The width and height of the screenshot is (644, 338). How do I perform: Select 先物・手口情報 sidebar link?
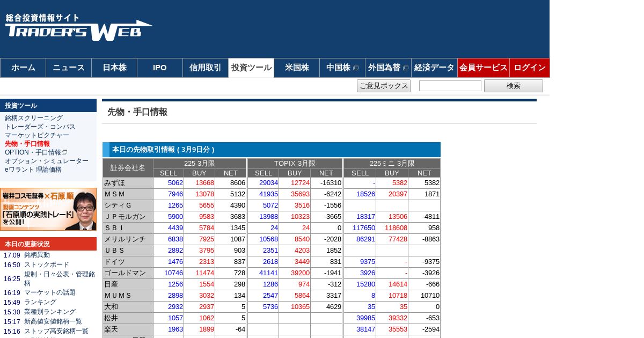tap(27, 144)
